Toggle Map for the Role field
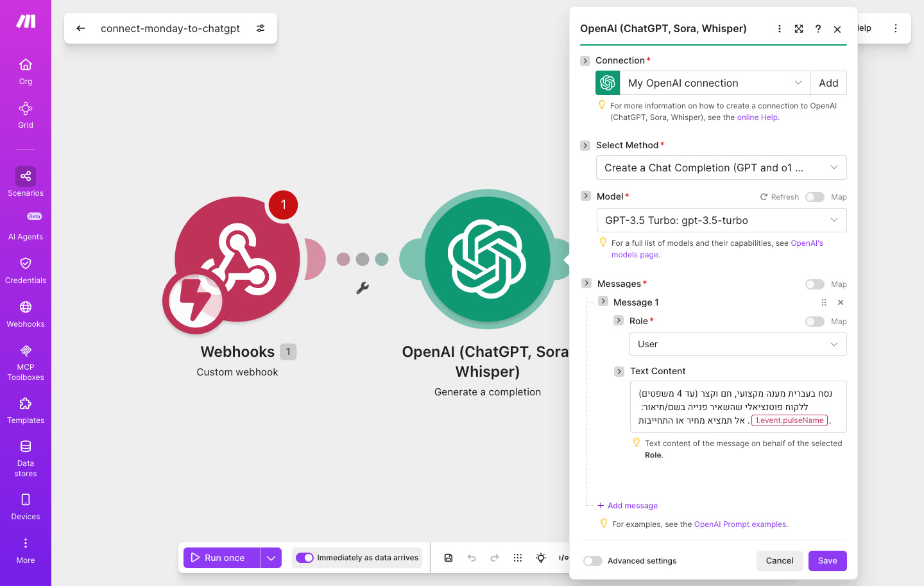 click(x=815, y=322)
